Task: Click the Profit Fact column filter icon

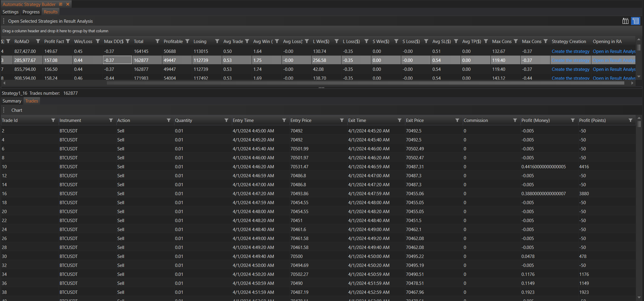Action: (x=68, y=41)
